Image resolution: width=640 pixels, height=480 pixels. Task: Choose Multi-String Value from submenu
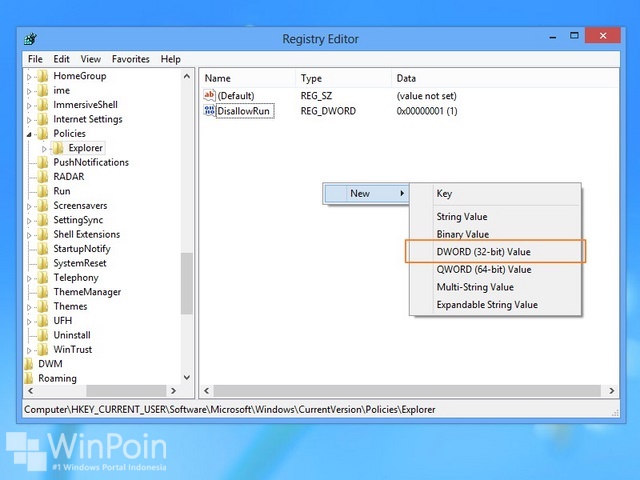point(495,287)
